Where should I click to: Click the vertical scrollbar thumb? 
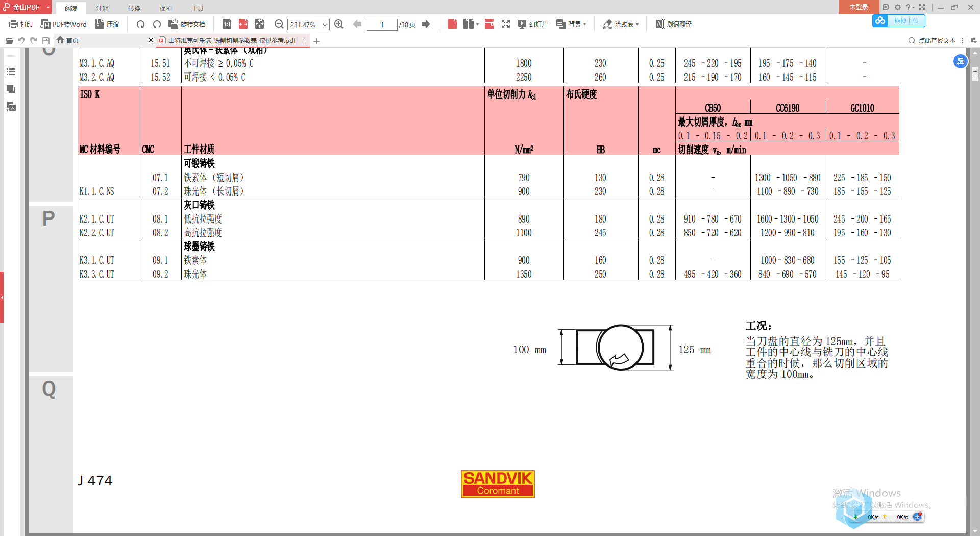pos(975,74)
